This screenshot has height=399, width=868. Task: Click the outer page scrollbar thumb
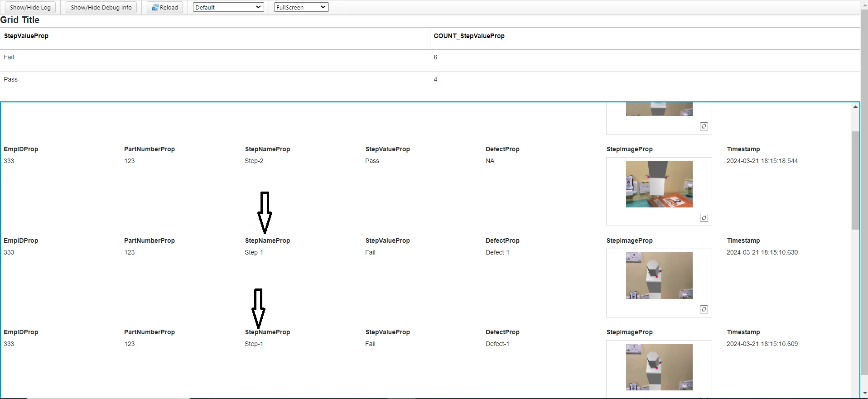coord(864,192)
